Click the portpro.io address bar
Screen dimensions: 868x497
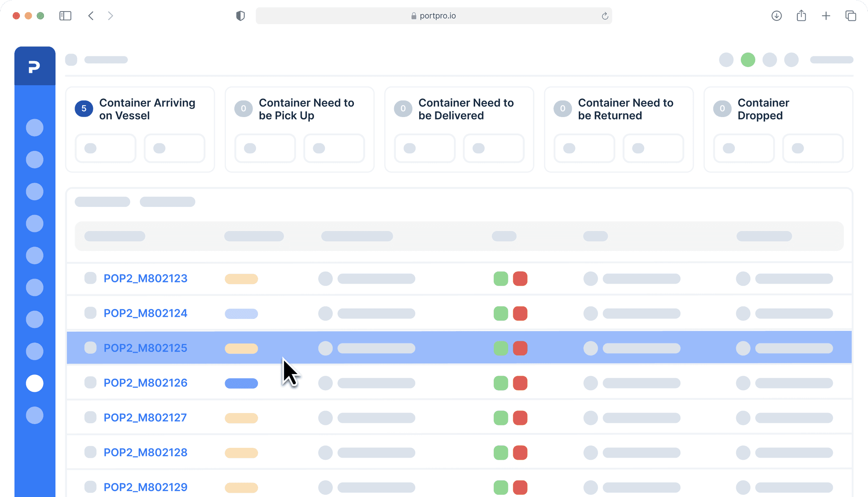pos(433,16)
